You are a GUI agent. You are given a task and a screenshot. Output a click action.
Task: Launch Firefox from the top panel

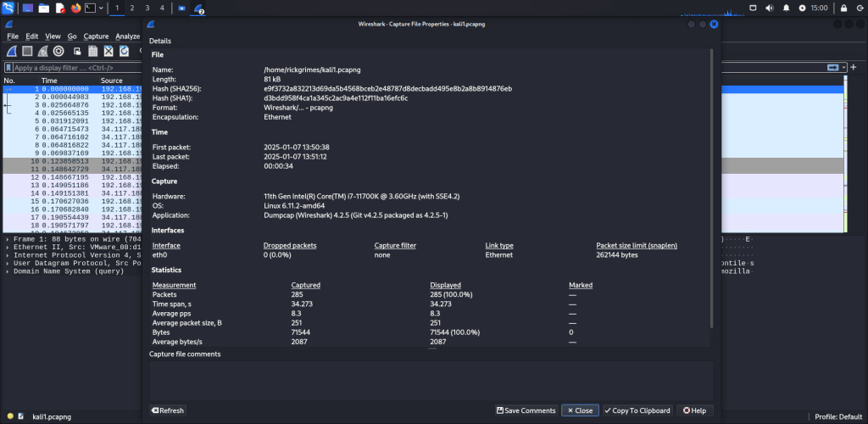[75, 8]
